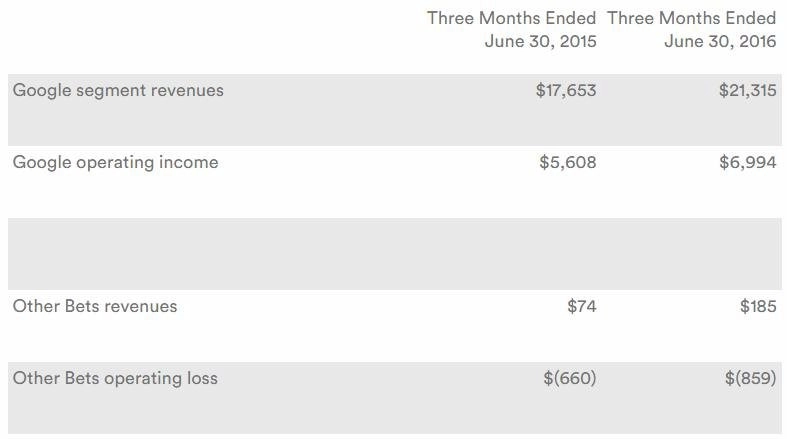Click the 'Other Bets operating loss' label
Viewport: 787px width, 439px height.
click(x=115, y=378)
